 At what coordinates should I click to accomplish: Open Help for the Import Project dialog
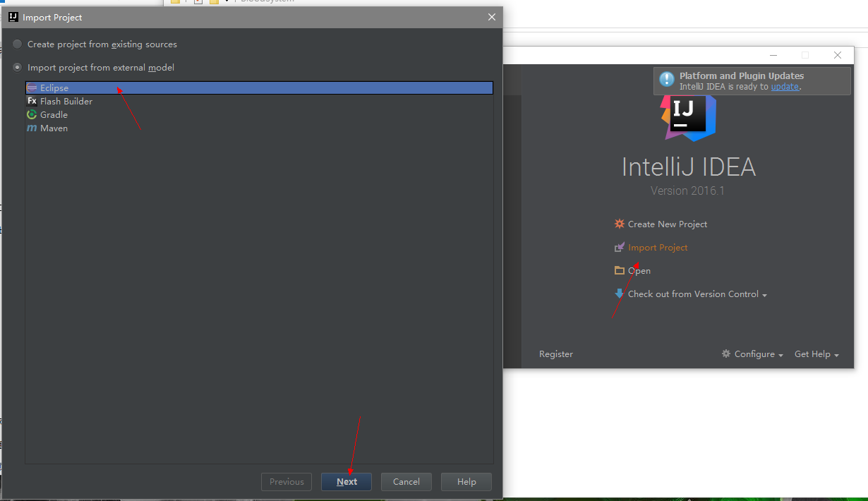(466, 482)
